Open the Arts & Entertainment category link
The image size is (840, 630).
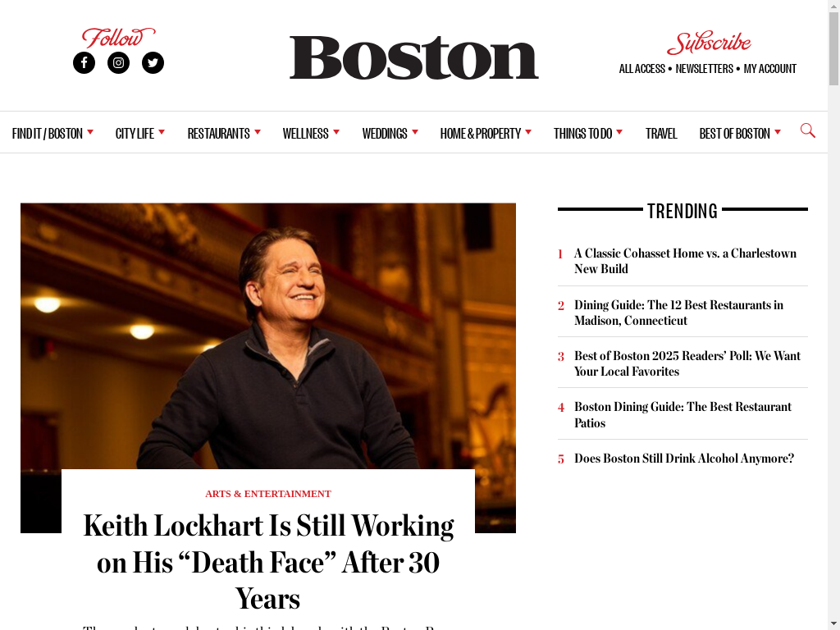pos(268,494)
